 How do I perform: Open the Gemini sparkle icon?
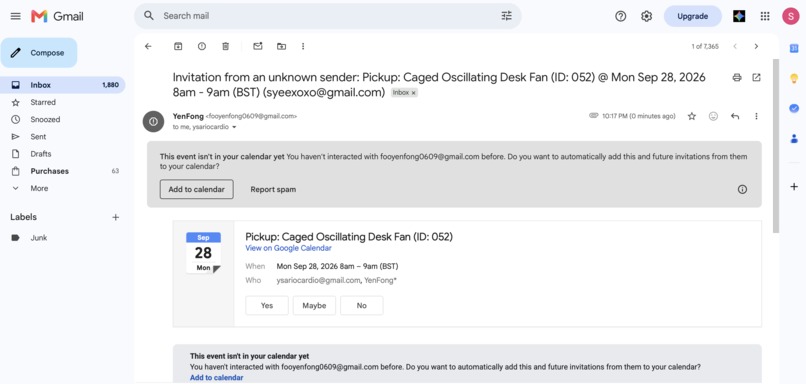click(x=739, y=16)
